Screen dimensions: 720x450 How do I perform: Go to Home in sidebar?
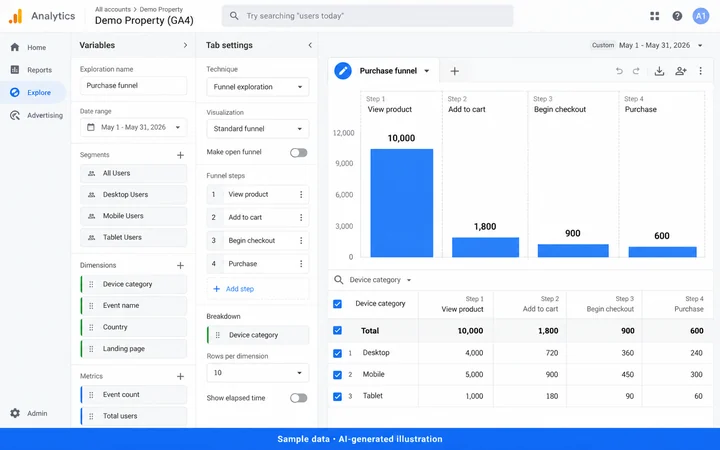[33, 47]
